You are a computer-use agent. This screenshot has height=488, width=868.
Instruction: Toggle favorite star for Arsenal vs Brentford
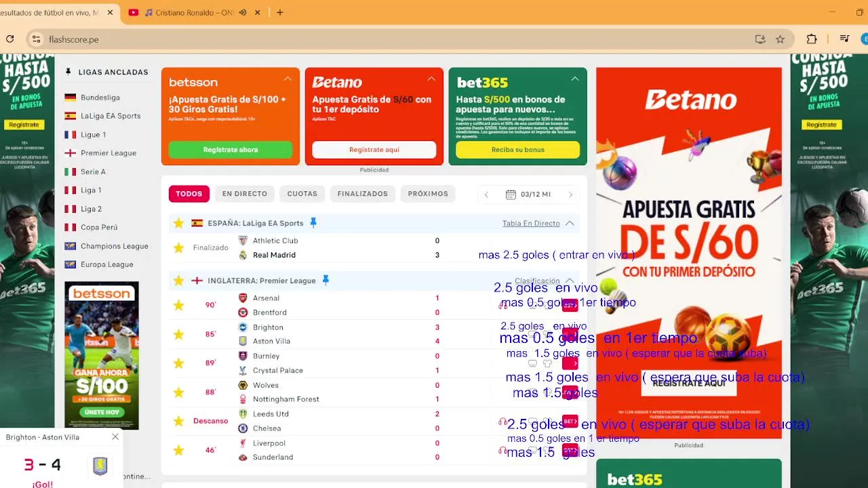pyautogui.click(x=178, y=305)
